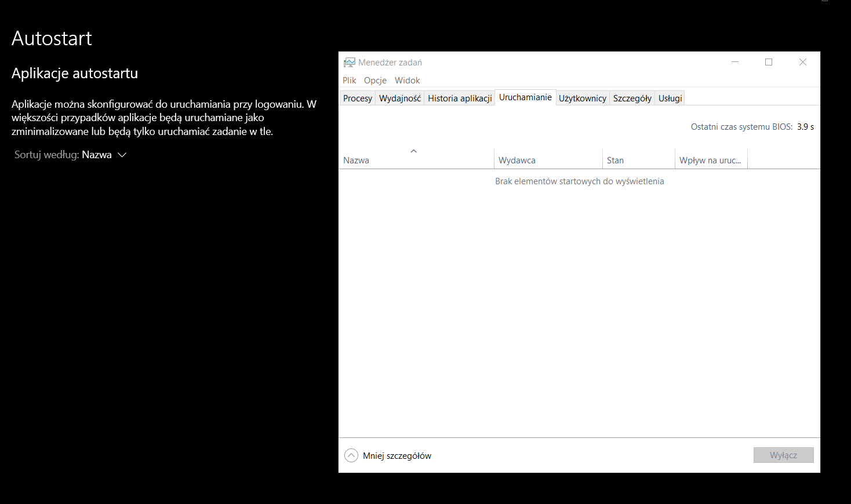Select the Uruchamianie tab

pos(525,97)
